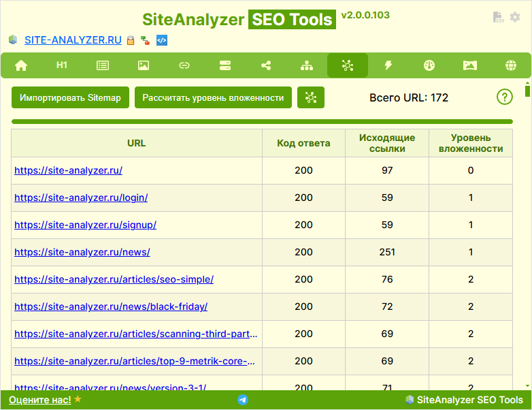The image size is (532, 410).
Task: Open the gauge dashboard tab icon
Action: coord(429,65)
